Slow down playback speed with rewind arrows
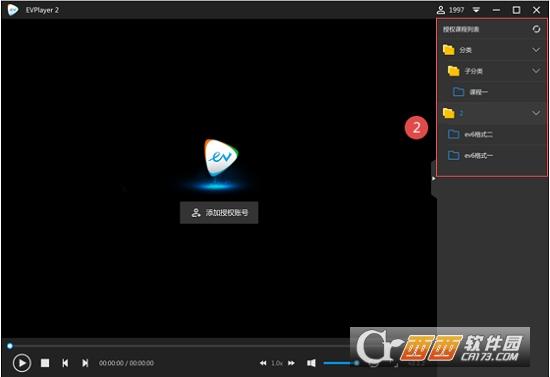The height and width of the screenshot is (377, 550). tap(263, 363)
